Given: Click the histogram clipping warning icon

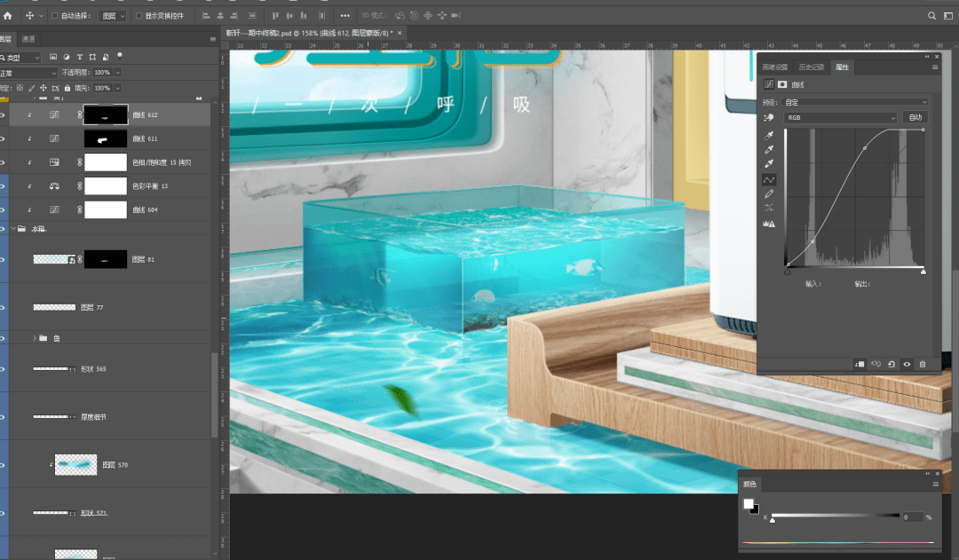Looking at the screenshot, I should (x=769, y=224).
